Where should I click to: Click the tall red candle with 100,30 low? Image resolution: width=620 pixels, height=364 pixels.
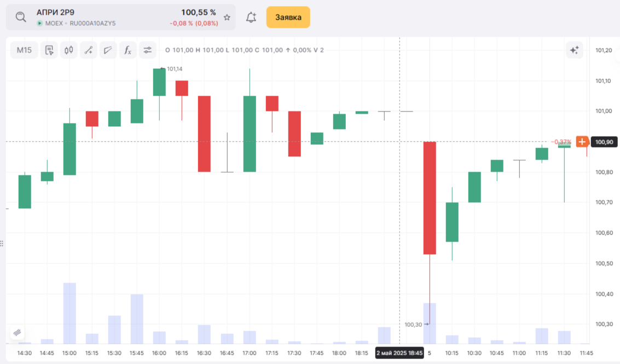click(x=430, y=198)
